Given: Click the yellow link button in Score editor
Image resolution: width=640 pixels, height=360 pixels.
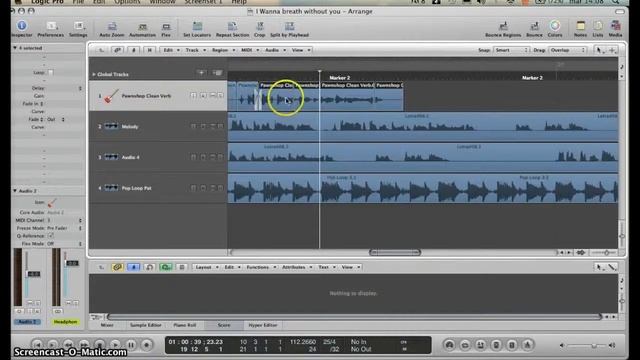Looking at the screenshot, I should pos(118,267).
